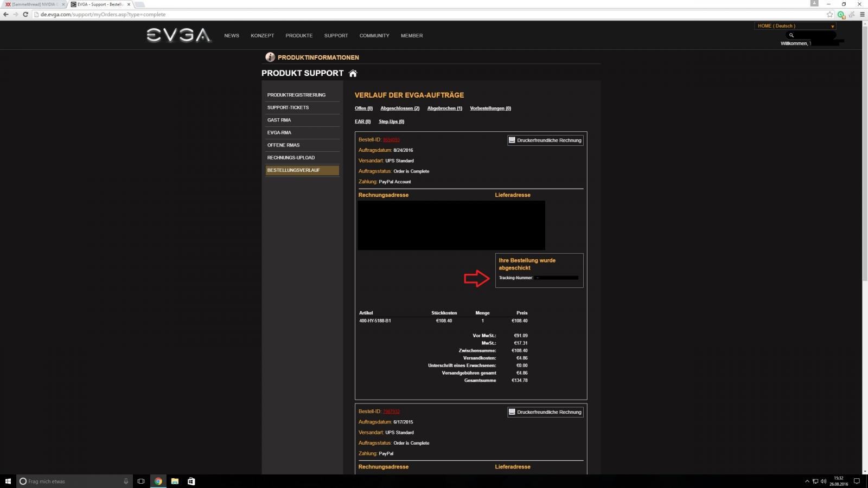The height and width of the screenshot is (488, 868).
Task: Open the MEMBER menu
Action: (412, 36)
